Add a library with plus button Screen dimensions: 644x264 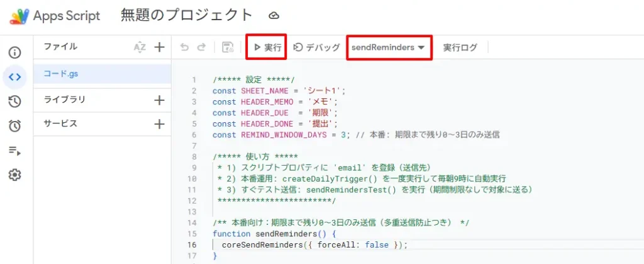[160, 100]
